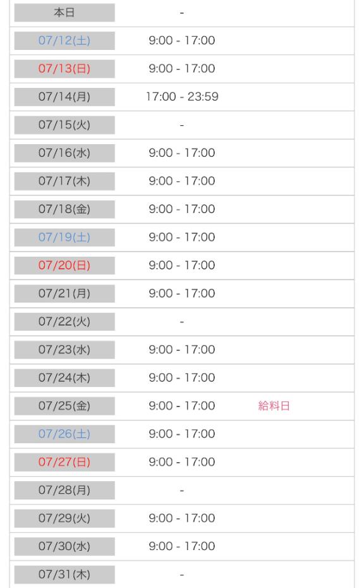Open the 07/14(月) date label
This screenshot has width=364, height=588.
[64, 97]
